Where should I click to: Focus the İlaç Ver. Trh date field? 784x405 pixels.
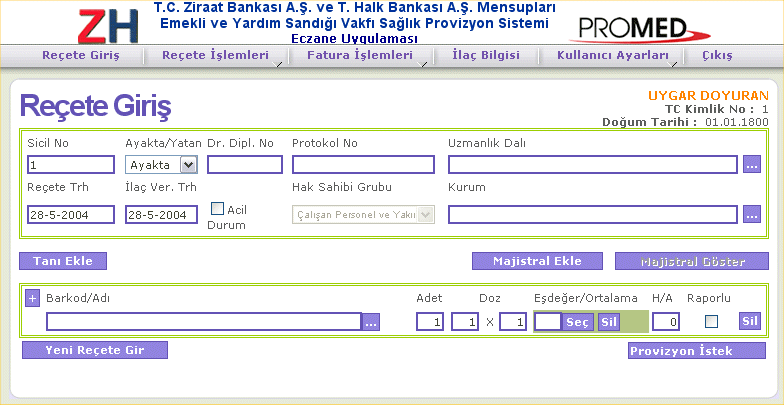tap(162, 214)
